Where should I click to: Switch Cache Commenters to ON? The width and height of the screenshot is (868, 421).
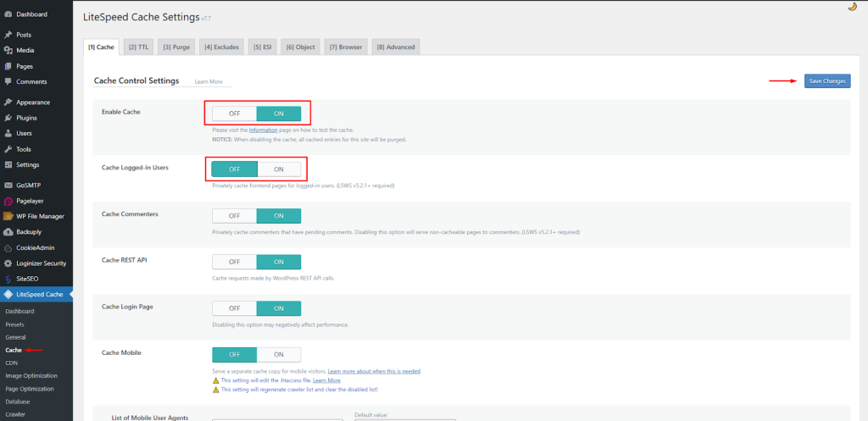click(278, 216)
